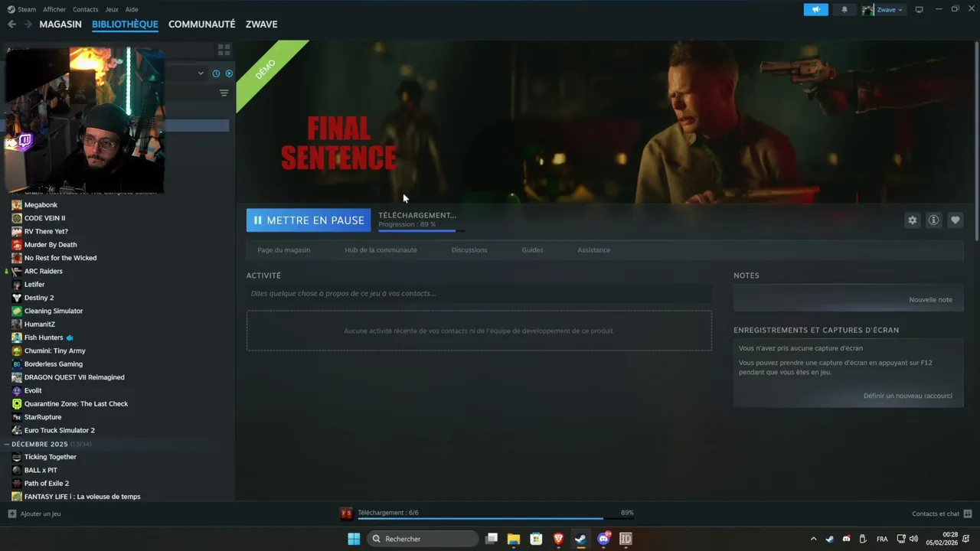Click the page's vertical scrollbar
The width and height of the screenshot is (980, 551).
tap(976, 142)
